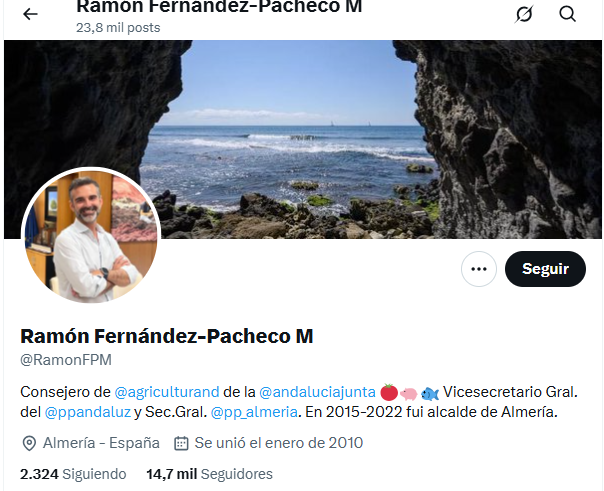The height and width of the screenshot is (491, 604).
Task: Visit the @ppandaluz profile link
Action: (88, 412)
